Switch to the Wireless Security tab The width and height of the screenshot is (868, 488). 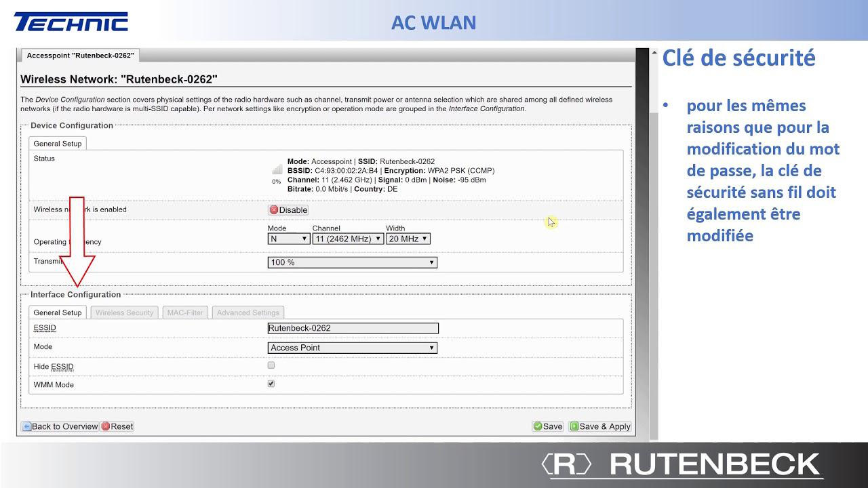(x=125, y=312)
